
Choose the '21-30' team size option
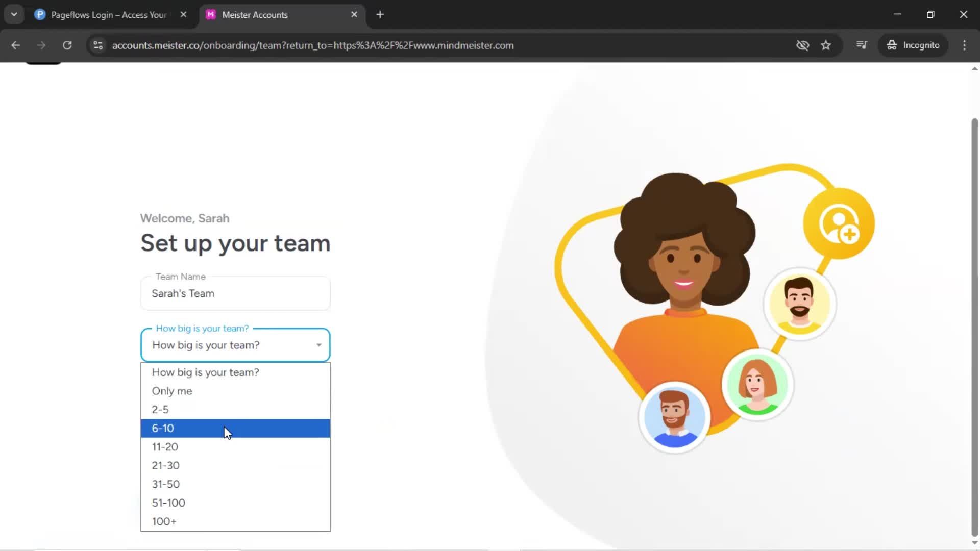click(x=235, y=465)
